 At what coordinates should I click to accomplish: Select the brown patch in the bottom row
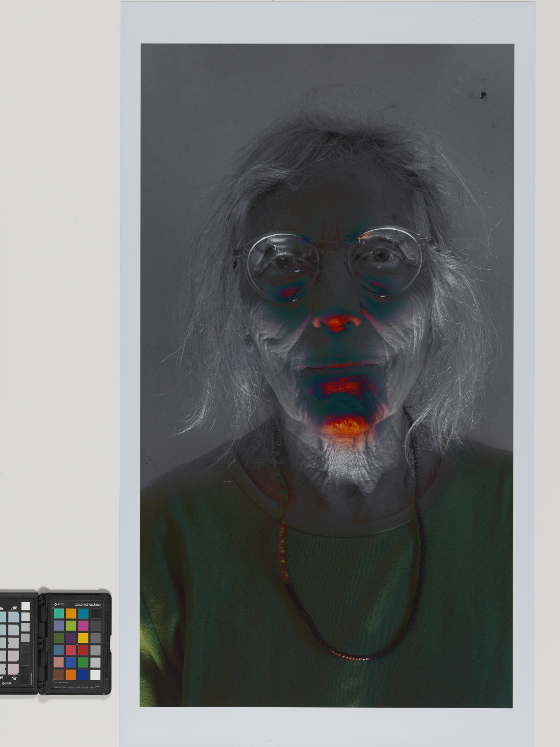pos(59,674)
